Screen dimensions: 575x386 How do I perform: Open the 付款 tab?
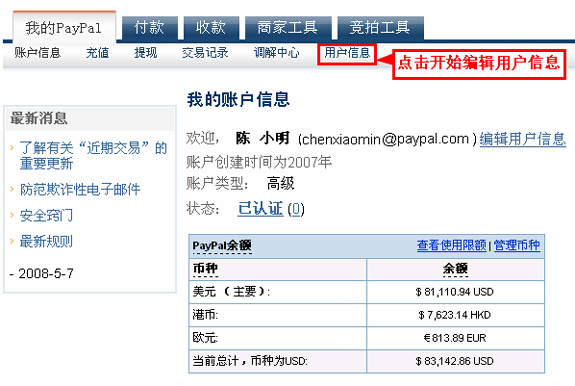[150, 27]
